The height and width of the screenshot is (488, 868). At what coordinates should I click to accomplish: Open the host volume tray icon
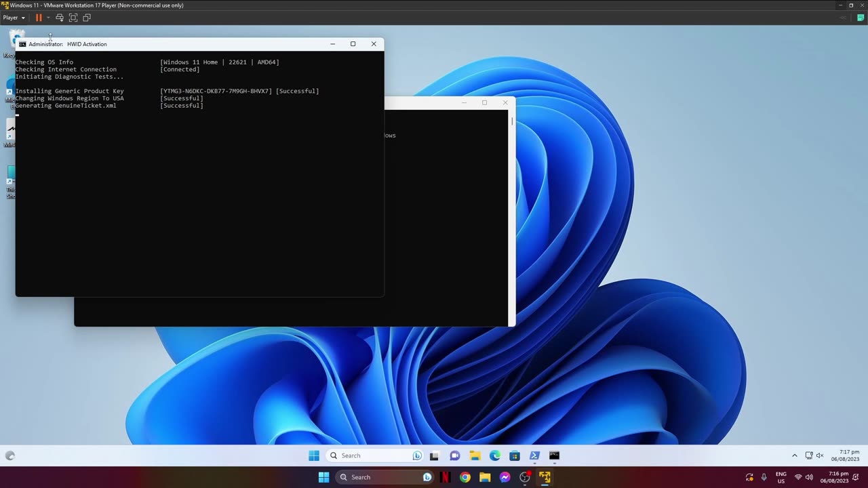(809, 477)
